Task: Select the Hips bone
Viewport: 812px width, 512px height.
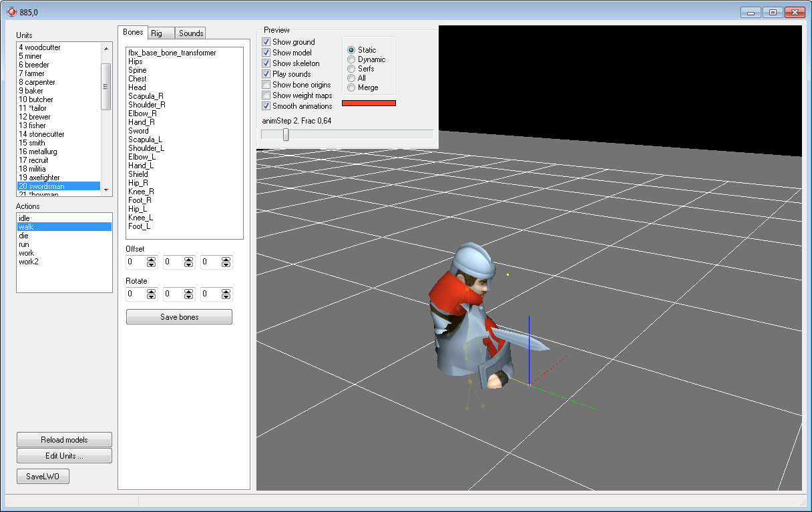Action: point(184,61)
